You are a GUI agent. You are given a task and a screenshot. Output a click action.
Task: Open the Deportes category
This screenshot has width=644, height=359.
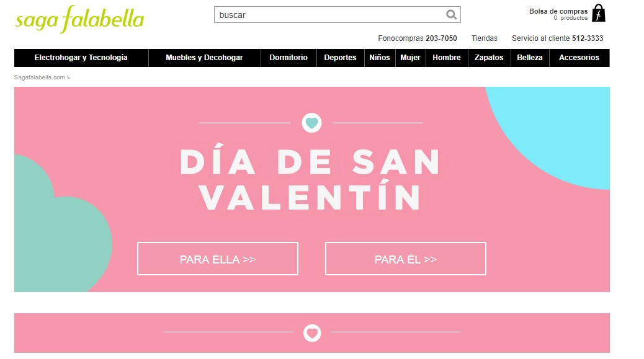click(340, 58)
